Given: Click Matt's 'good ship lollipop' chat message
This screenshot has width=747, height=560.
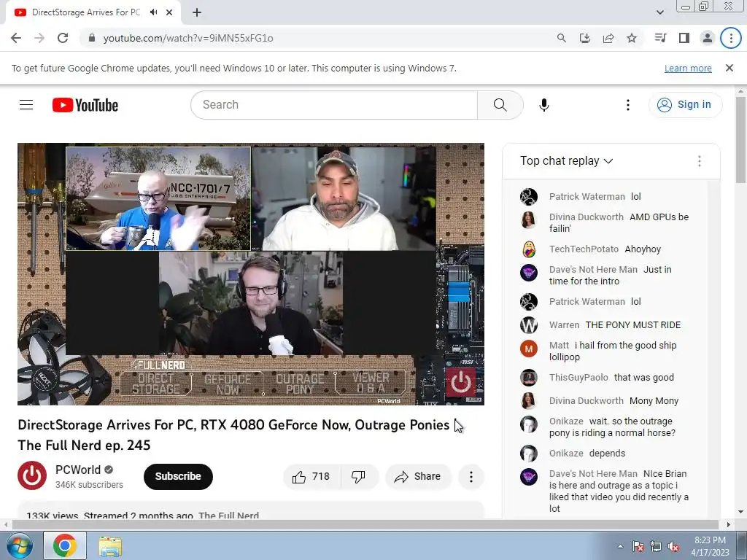Looking at the screenshot, I should 605,351.
